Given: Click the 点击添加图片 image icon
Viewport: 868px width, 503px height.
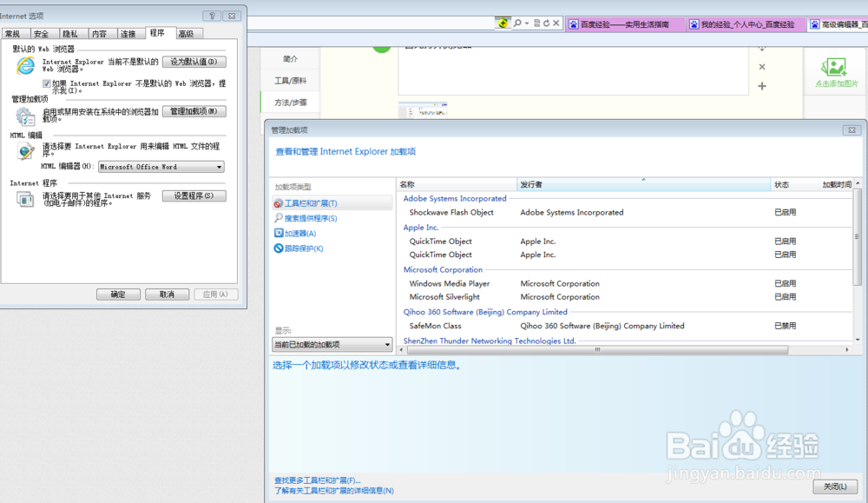Looking at the screenshot, I should pyautogui.click(x=834, y=67).
